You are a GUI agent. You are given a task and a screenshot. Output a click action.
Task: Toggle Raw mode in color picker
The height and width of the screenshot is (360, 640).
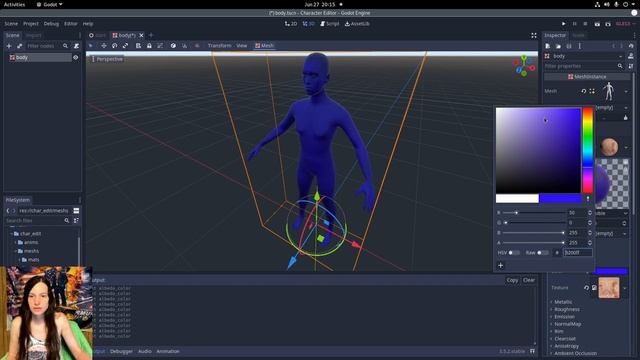click(542, 253)
